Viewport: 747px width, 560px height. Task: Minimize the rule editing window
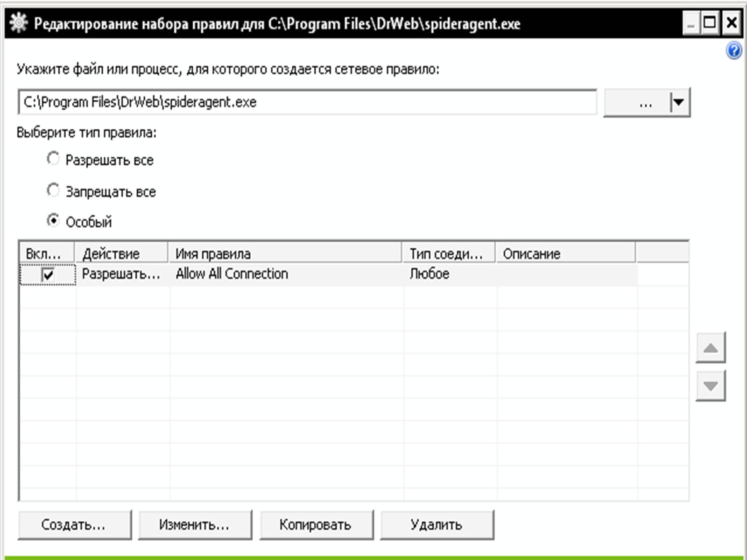[691, 23]
